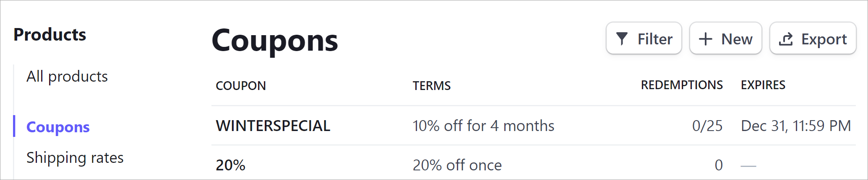Open the WINTERSPECIAL coupon
Screen dimensions: 868x180
click(273, 126)
